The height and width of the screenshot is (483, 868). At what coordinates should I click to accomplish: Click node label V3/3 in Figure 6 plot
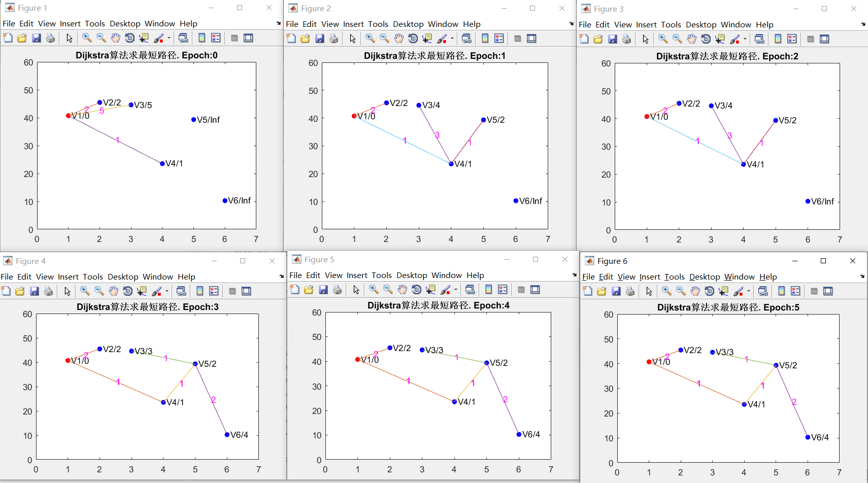724,352
